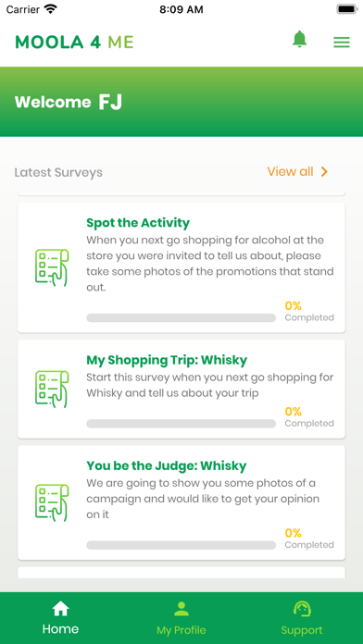Open the notifications bell

click(x=300, y=40)
